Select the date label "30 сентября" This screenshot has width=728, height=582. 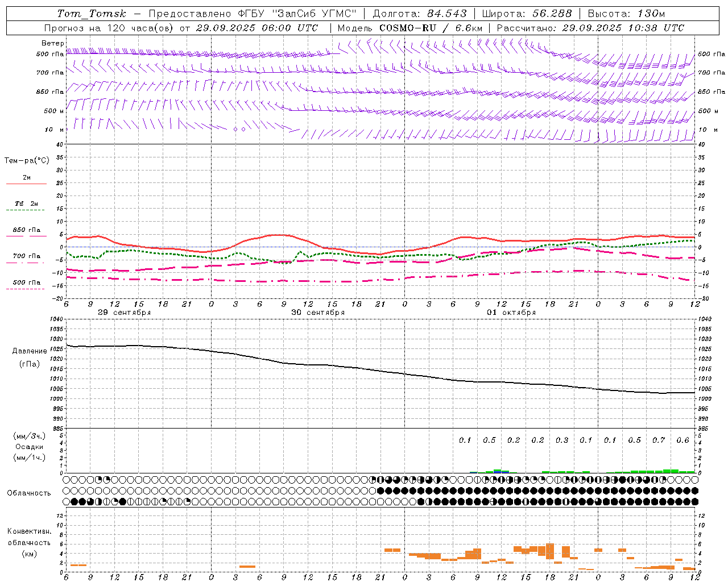pos(318,313)
